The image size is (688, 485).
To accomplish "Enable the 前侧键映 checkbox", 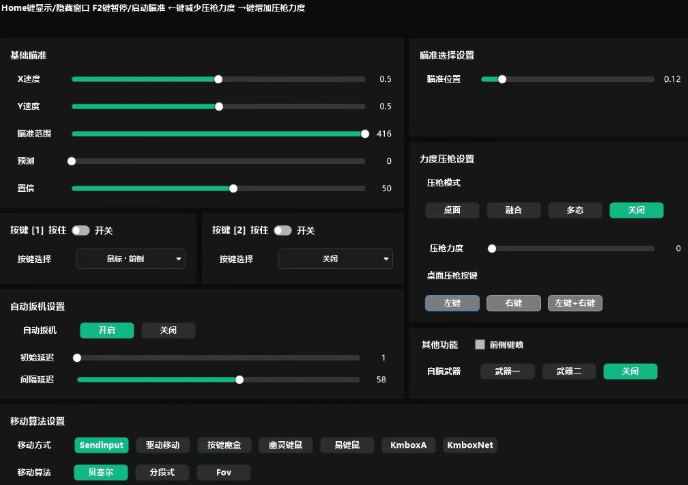I will 480,345.
